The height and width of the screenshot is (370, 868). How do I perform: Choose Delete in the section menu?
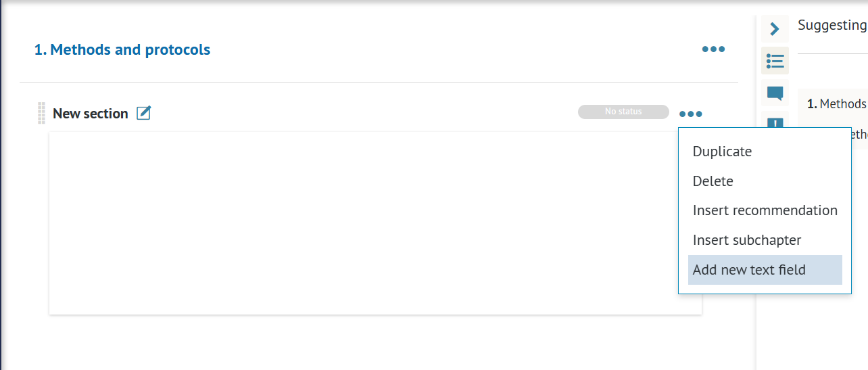[713, 181]
